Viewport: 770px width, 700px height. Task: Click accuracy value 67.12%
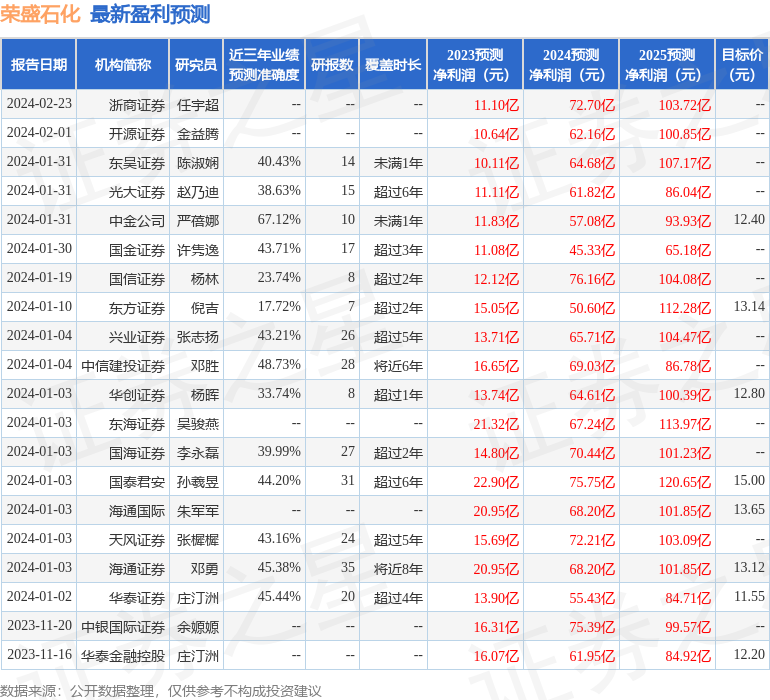tap(279, 220)
